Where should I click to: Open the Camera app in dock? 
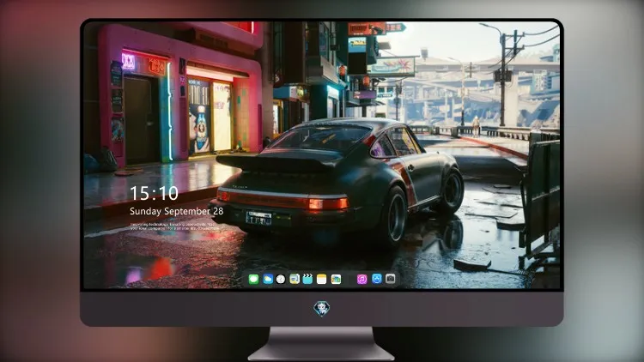[391, 279]
